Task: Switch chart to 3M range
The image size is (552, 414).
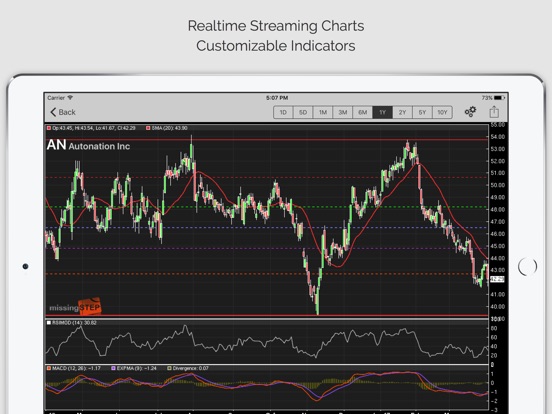Action: pos(343,112)
